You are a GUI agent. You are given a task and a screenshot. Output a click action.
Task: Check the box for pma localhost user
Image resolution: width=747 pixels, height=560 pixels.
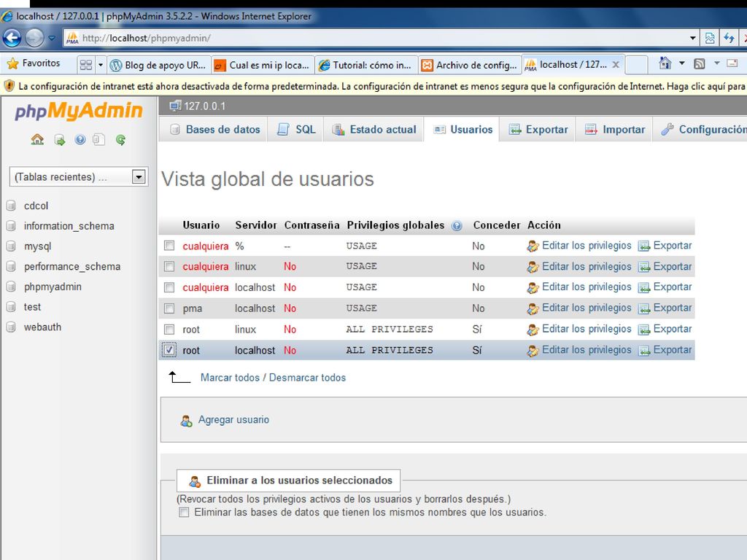tap(169, 308)
